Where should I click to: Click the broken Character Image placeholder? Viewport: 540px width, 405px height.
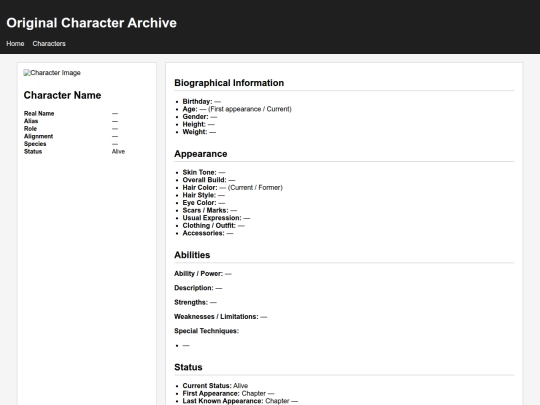click(52, 73)
